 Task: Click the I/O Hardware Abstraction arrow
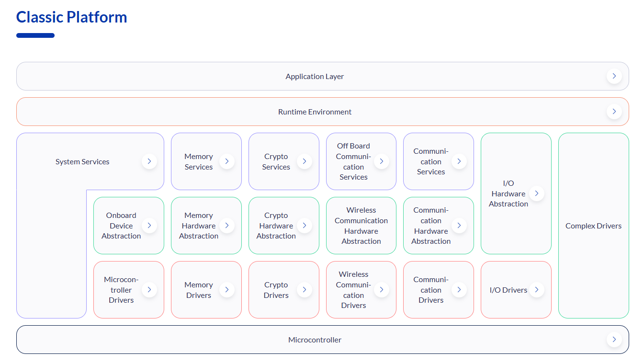click(537, 193)
